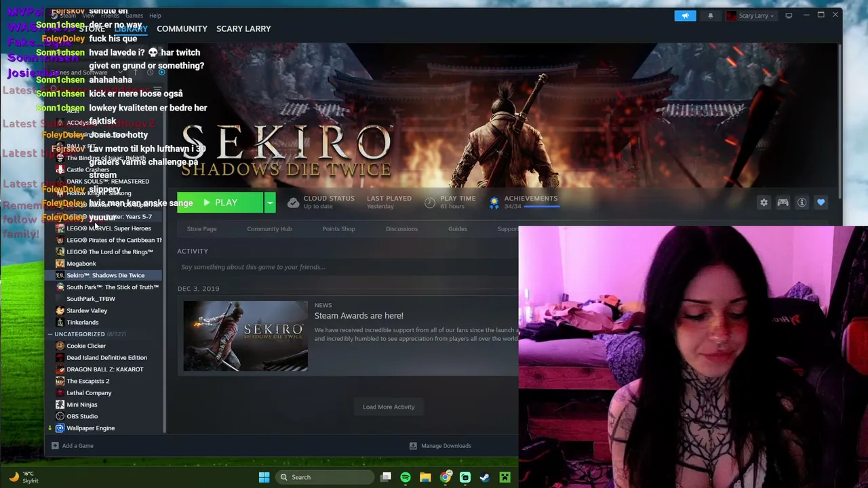
Task: Open the Windows Start menu
Action: coord(264,477)
